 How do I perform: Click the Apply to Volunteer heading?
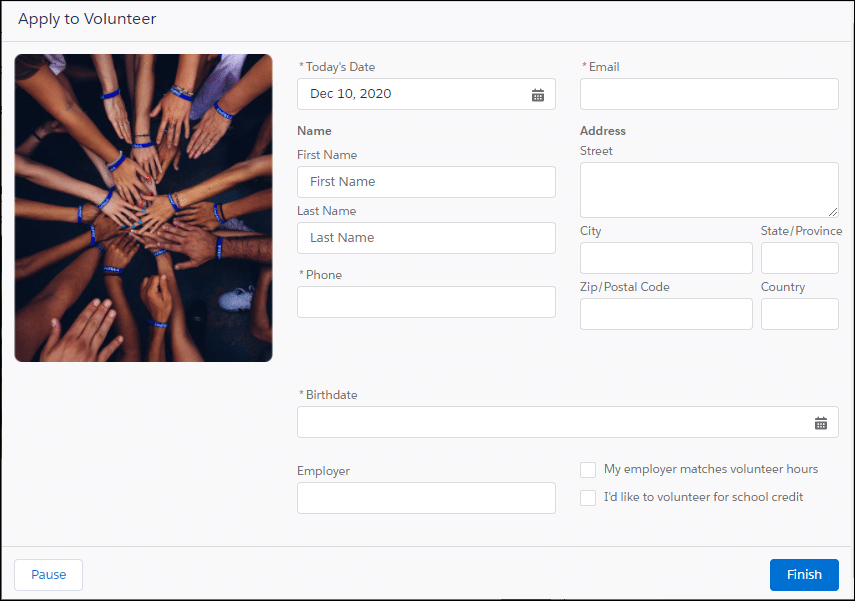87,19
